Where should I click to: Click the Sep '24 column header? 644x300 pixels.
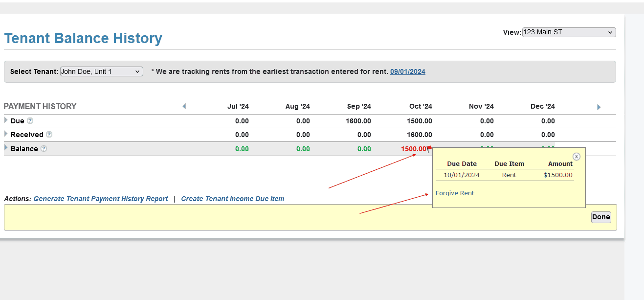coord(359,107)
